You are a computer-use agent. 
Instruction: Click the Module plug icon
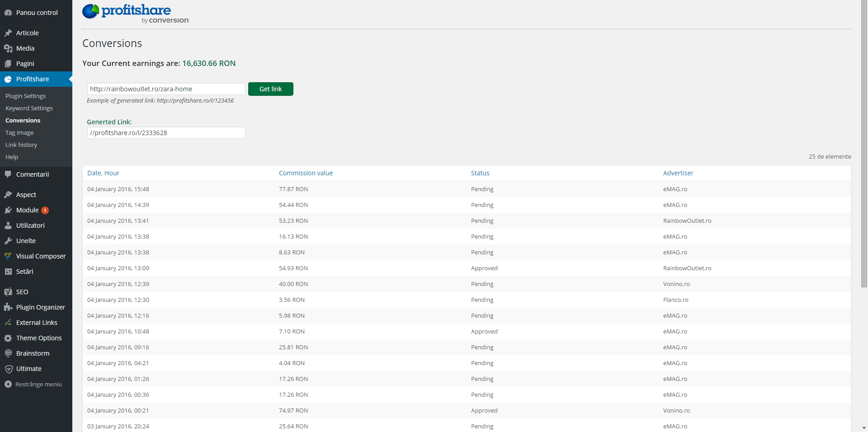tap(8, 210)
